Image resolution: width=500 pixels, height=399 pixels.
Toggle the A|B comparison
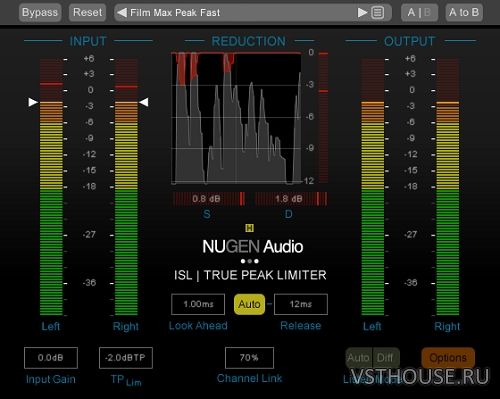(419, 13)
